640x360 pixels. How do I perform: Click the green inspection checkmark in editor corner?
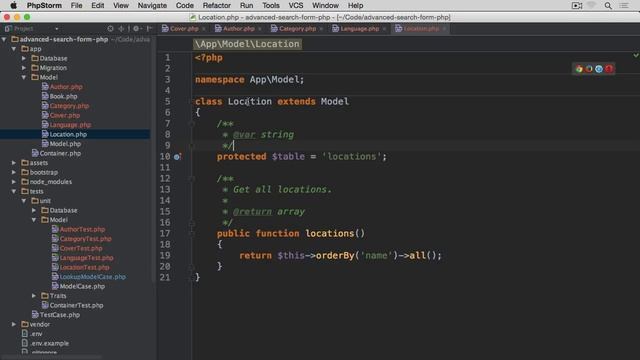(636, 55)
